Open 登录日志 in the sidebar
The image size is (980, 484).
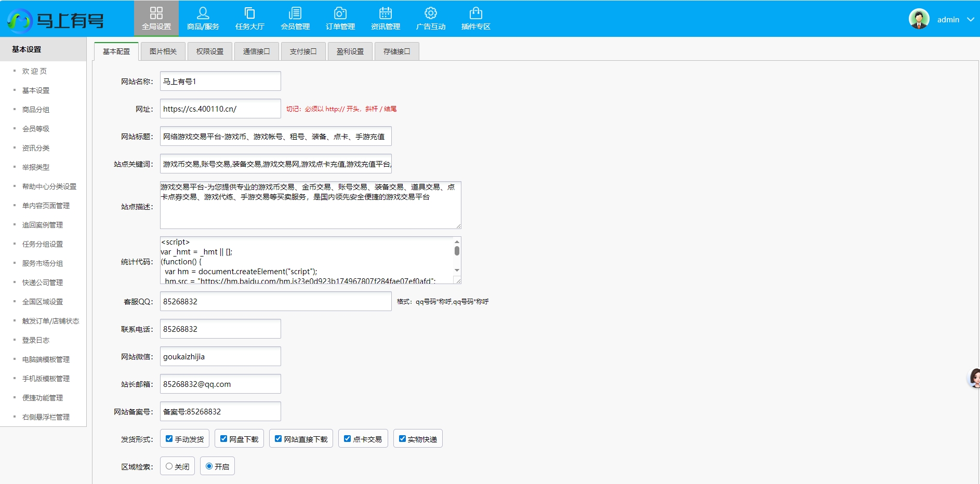tap(36, 340)
